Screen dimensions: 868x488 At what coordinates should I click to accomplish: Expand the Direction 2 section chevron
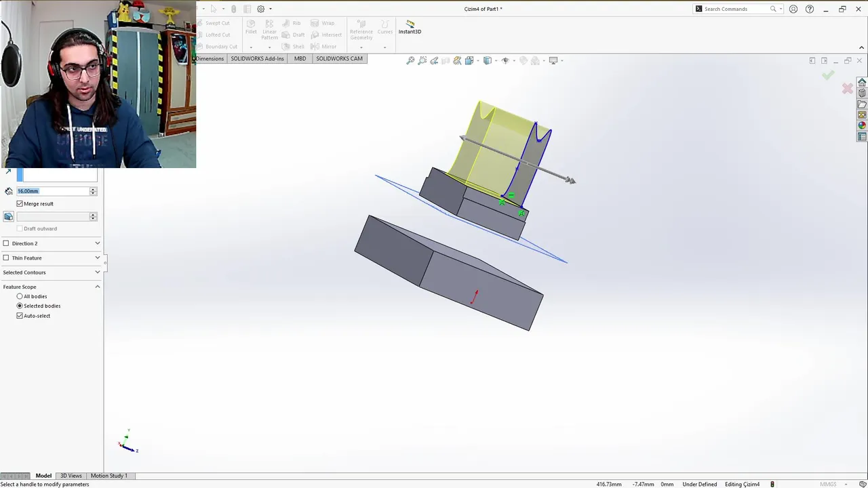97,243
